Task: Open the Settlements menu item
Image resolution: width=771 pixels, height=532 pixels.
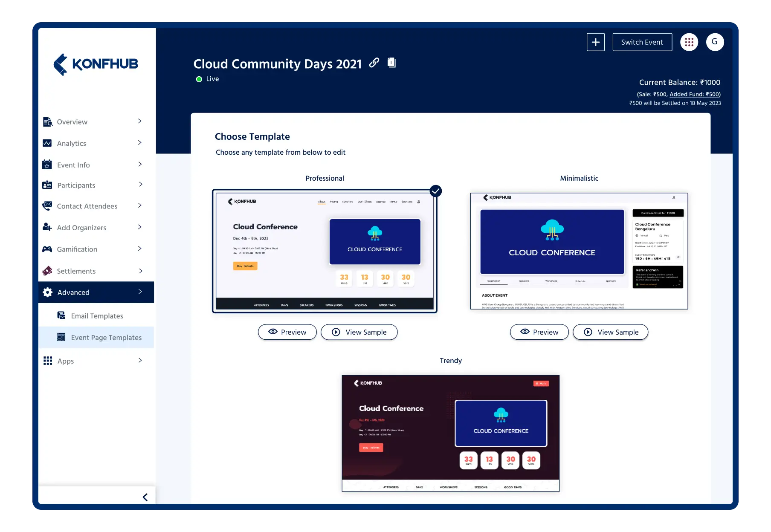Action: (96, 271)
